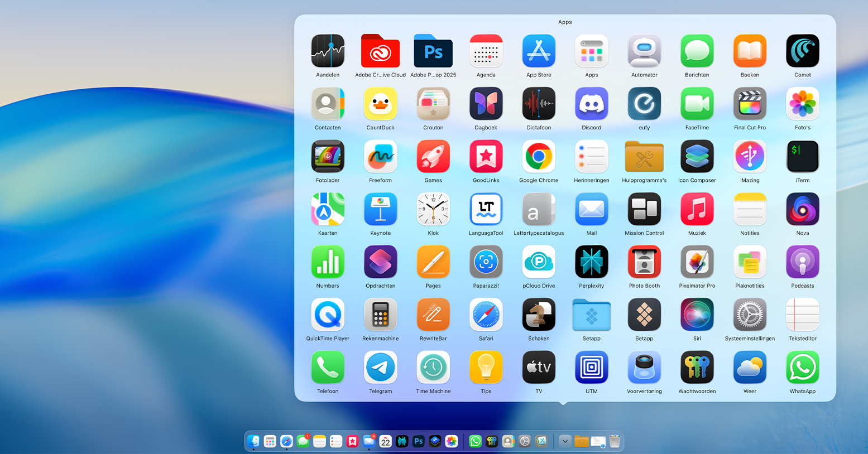Open Lettertypecatalogus

pos(539,209)
